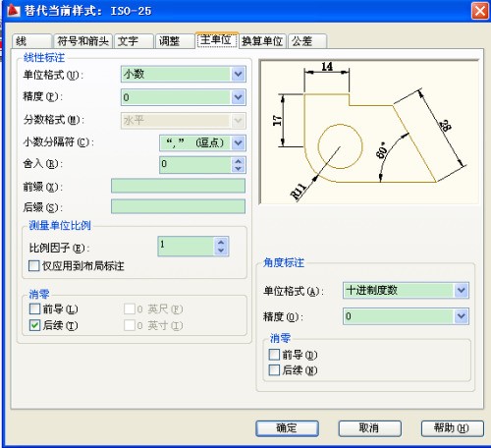Expand angular 精度 dropdown

click(406, 316)
